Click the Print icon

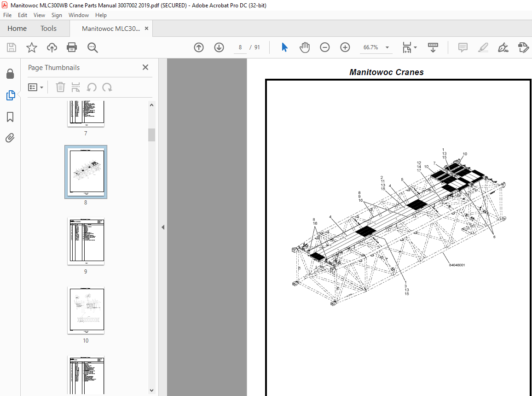click(72, 47)
